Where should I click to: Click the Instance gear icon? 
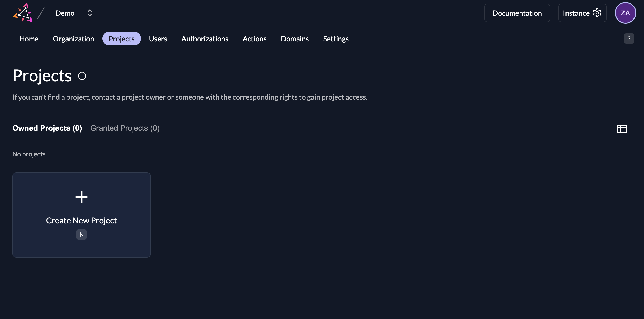coord(597,13)
